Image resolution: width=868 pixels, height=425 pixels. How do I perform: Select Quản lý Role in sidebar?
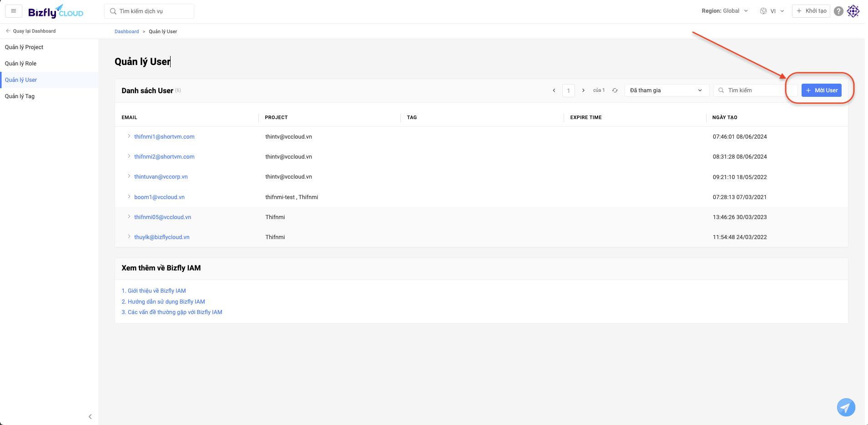pos(21,64)
